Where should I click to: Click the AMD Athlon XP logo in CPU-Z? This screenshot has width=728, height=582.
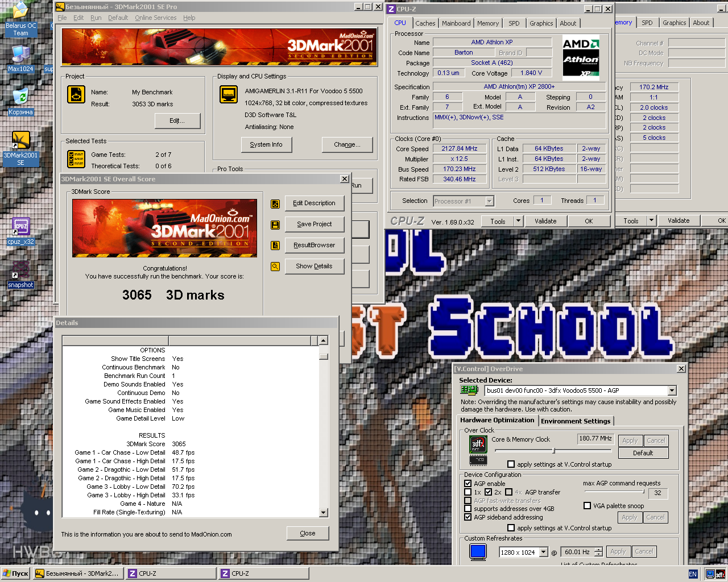581,57
